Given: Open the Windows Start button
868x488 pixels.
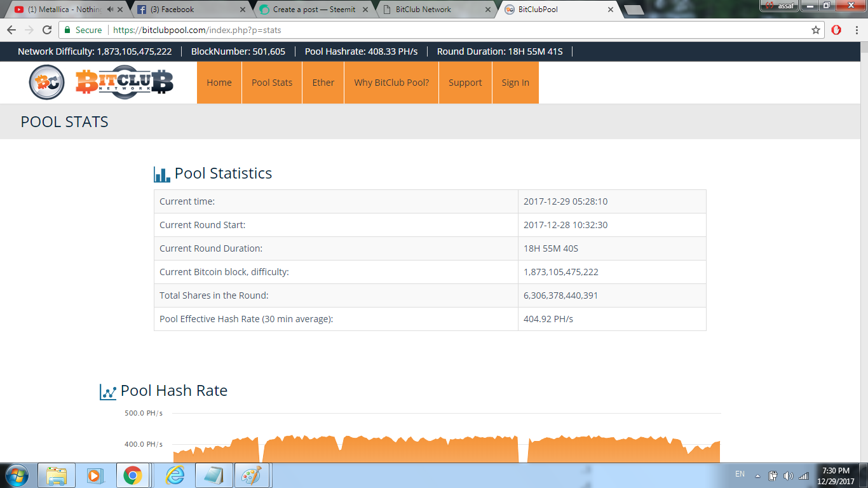Looking at the screenshot, I should 17,475.
